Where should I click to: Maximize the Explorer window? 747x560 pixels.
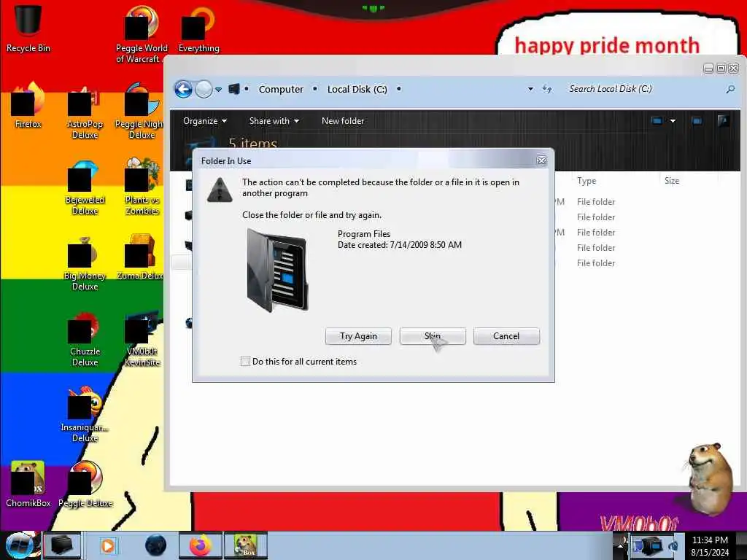pos(721,69)
